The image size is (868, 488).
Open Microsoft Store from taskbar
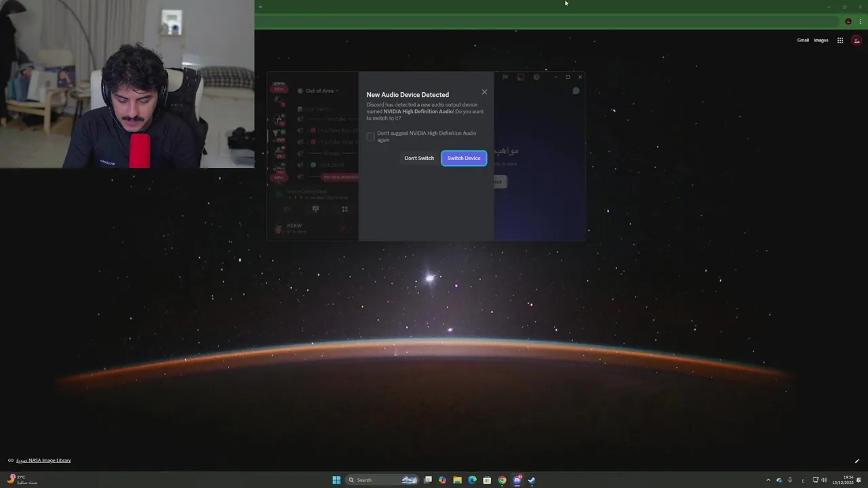pos(487,480)
